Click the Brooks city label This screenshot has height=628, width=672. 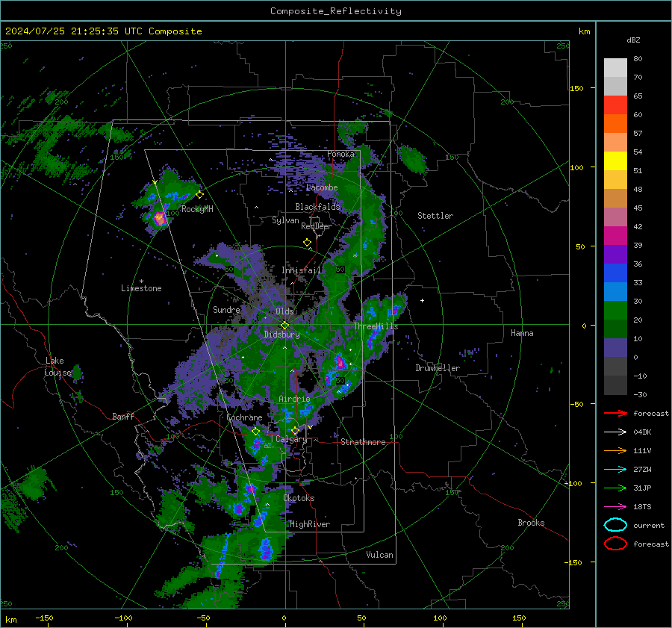tap(531, 523)
